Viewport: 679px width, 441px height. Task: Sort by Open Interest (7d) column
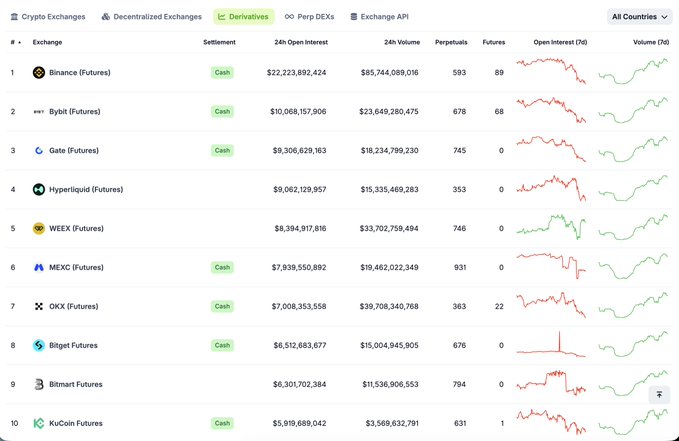560,42
